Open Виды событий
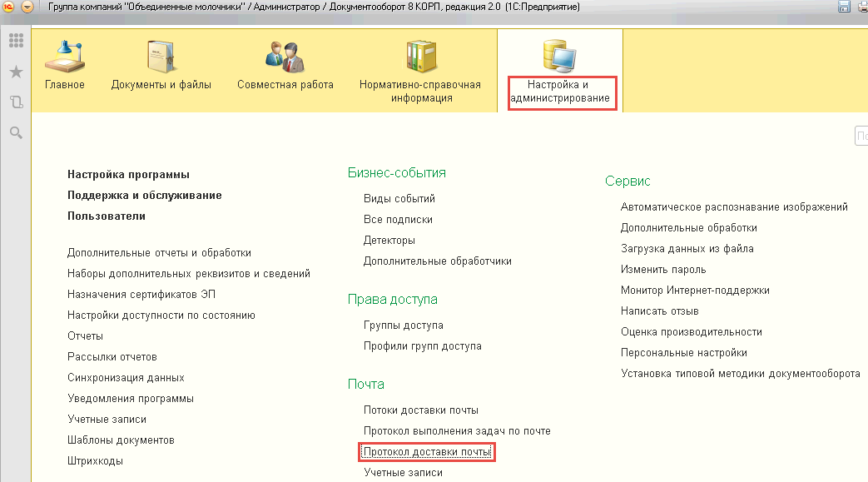 click(x=399, y=198)
